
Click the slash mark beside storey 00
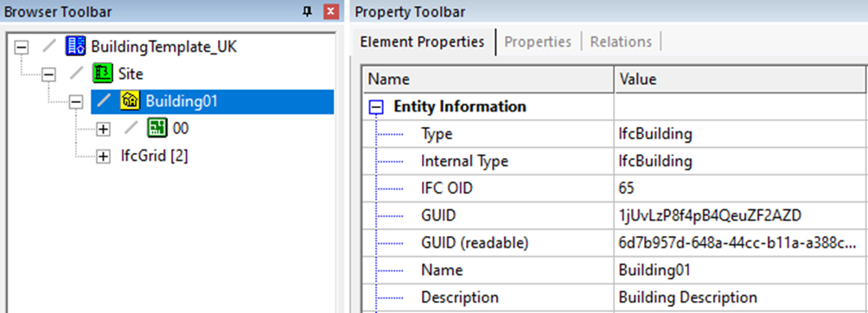point(131,129)
